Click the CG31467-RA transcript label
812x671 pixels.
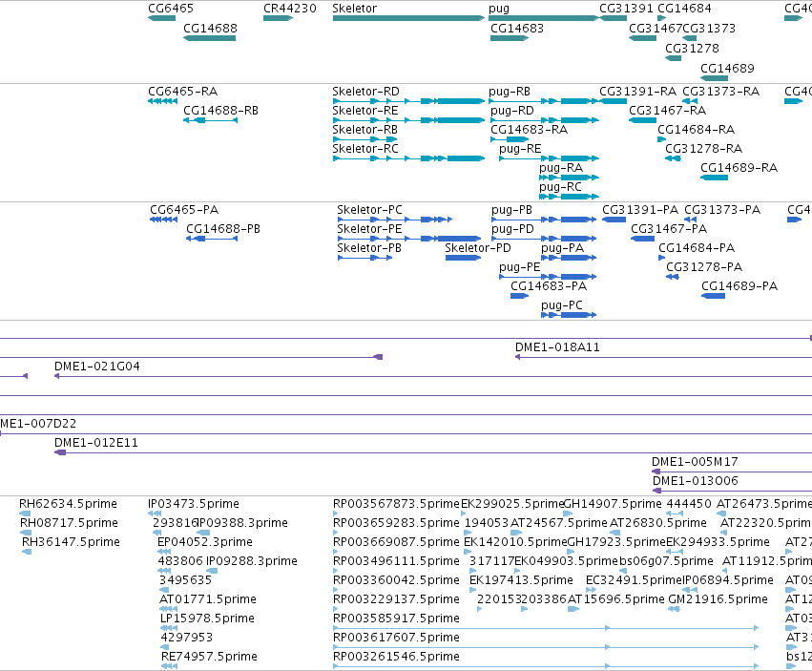(668, 111)
